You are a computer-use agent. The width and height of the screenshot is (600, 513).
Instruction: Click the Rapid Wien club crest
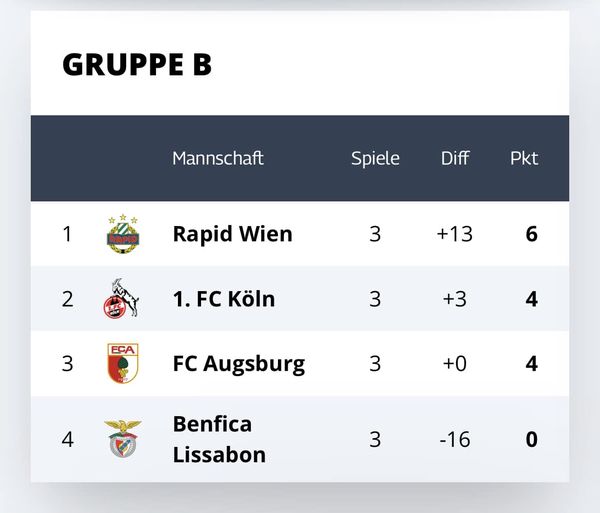(123, 234)
